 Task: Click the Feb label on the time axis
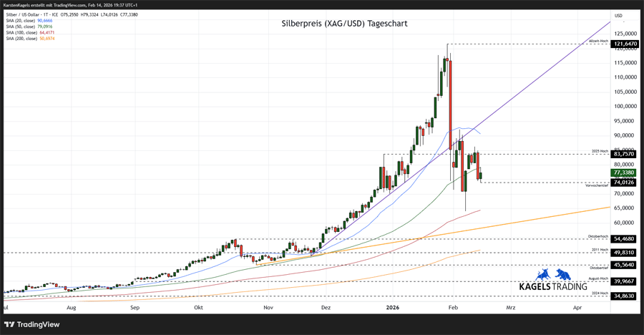tap(452, 307)
